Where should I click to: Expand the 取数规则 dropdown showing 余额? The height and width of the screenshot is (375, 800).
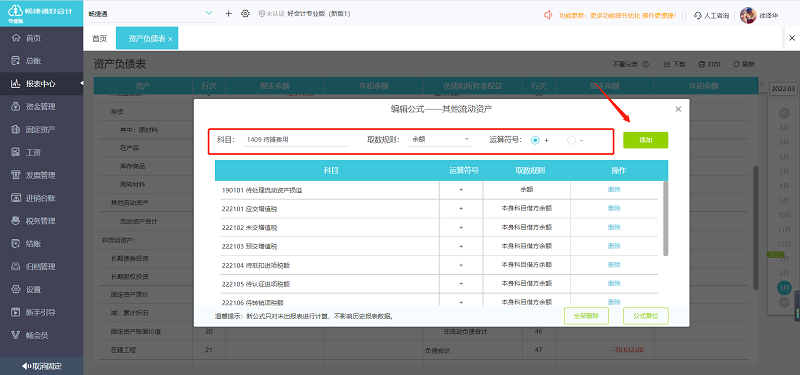[x=440, y=139]
